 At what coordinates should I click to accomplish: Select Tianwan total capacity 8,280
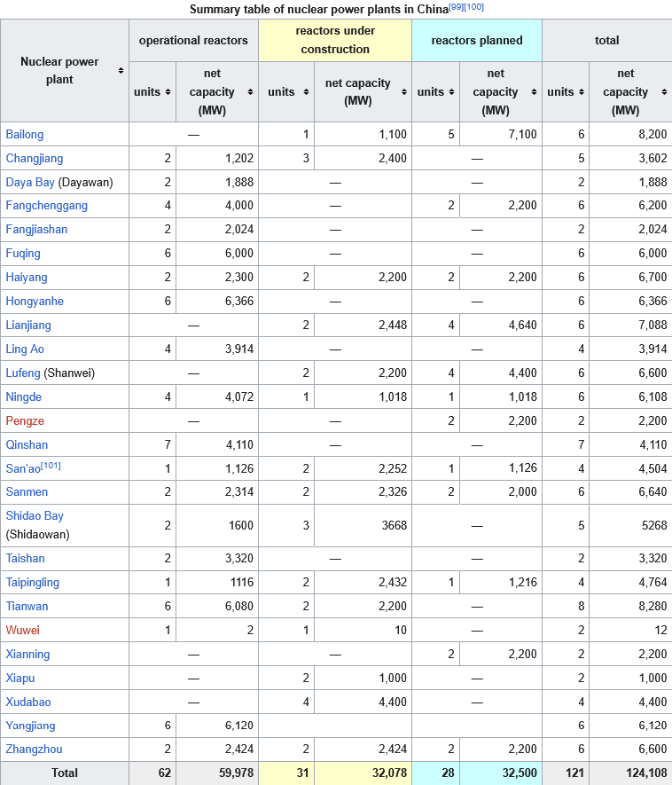coord(652,607)
